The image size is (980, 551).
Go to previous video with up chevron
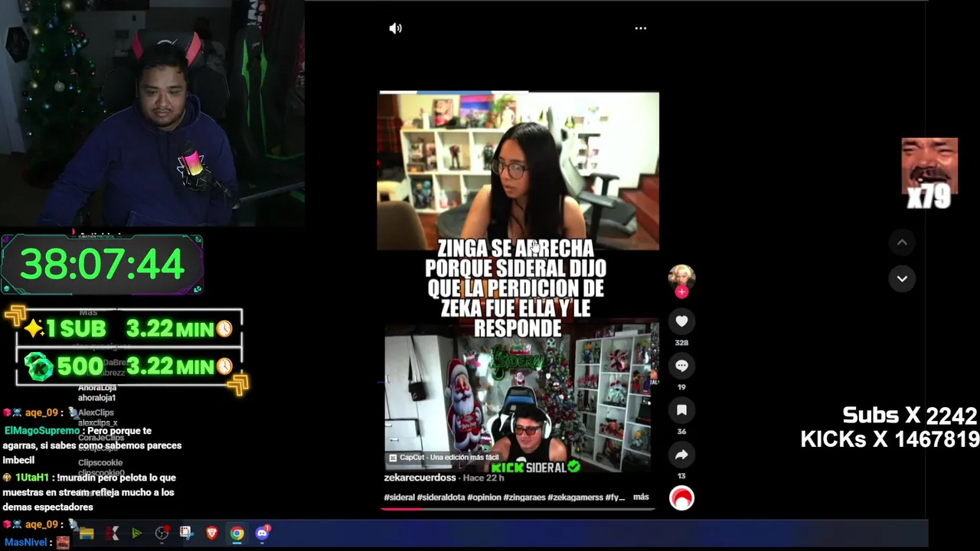(x=902, y=243)
